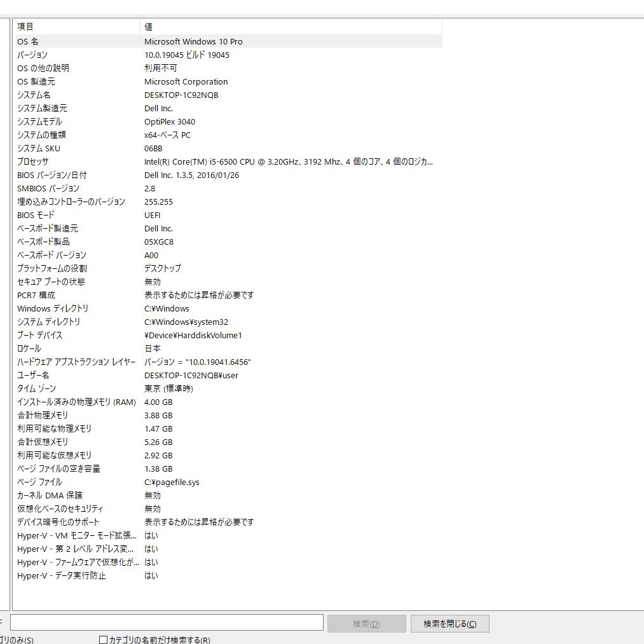Select the ページ ファイル row

[76, 482]
